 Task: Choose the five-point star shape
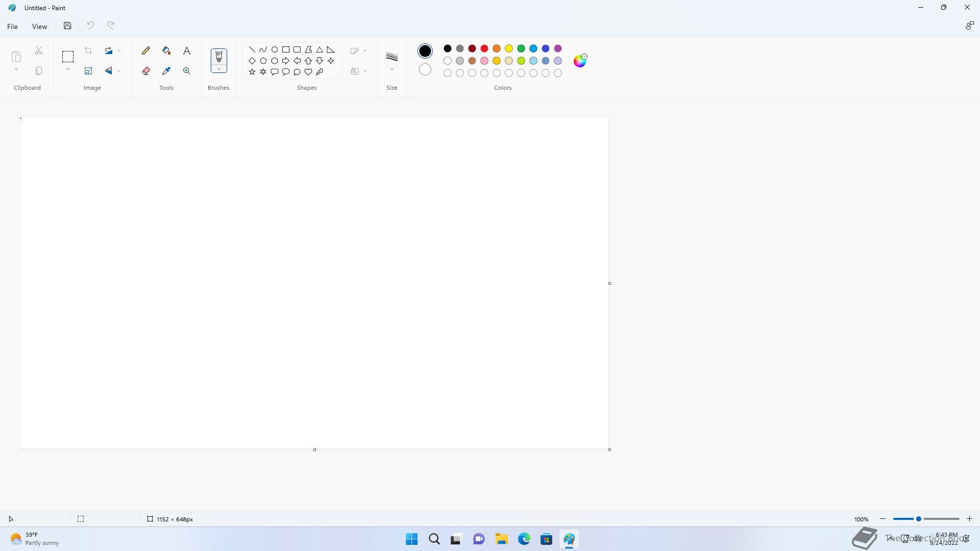[x=252, y=72]
